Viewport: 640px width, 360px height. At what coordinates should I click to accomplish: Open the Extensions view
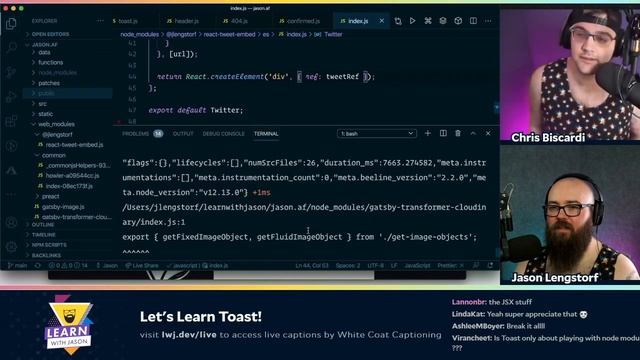coord(11,121)
